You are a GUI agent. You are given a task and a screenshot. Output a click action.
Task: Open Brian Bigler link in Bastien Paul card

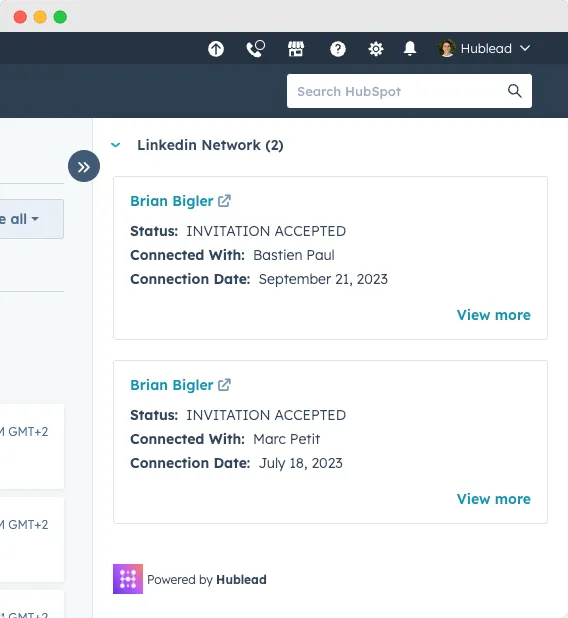pos(172,201)
